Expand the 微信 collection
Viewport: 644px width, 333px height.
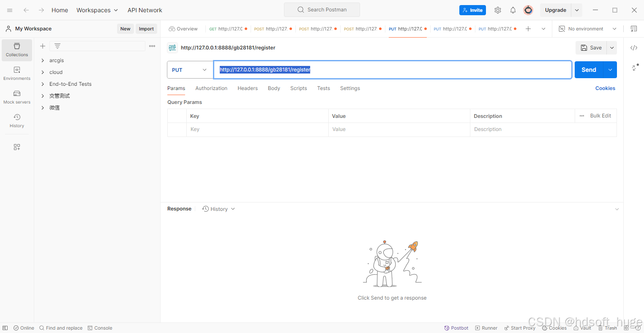[x=43, y=108]
